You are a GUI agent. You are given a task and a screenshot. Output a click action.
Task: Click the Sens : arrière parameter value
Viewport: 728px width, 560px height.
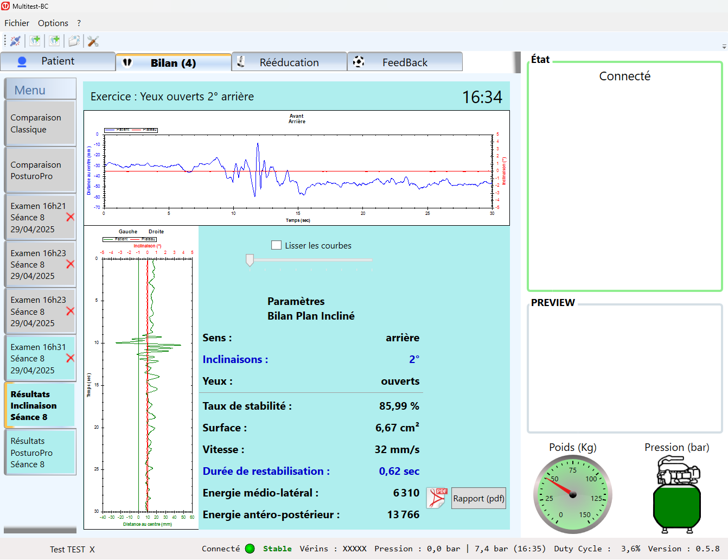click(x=403, y=338)
